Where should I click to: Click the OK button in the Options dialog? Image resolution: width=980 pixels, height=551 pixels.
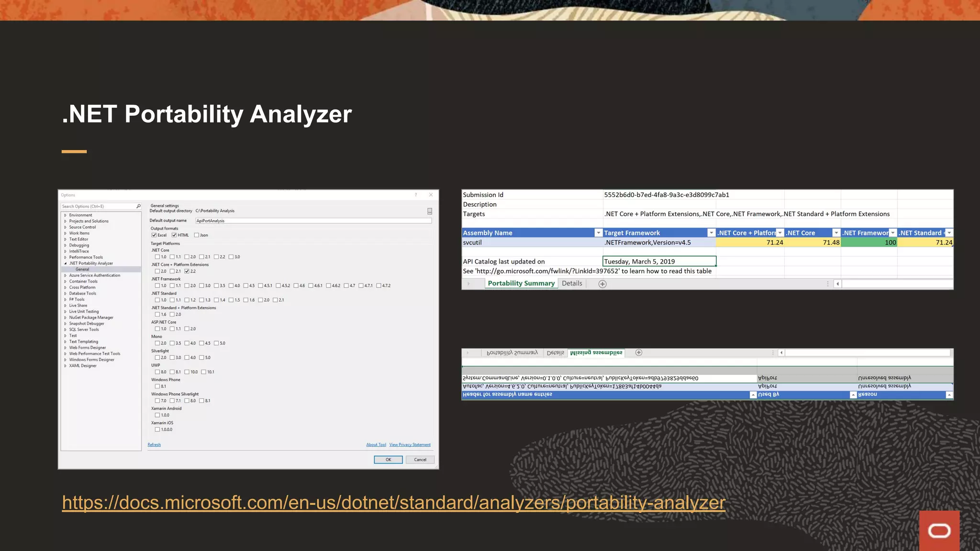click(x=388, y=460)
